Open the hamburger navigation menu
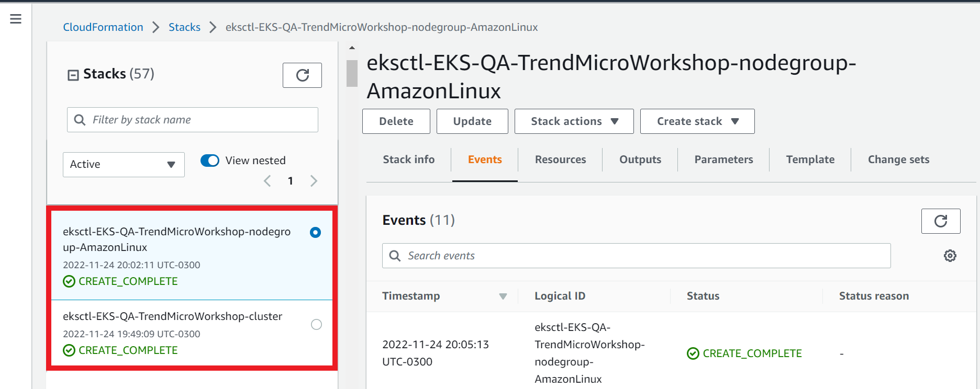This screenshot has width=980, height=389. coord(16,19)
